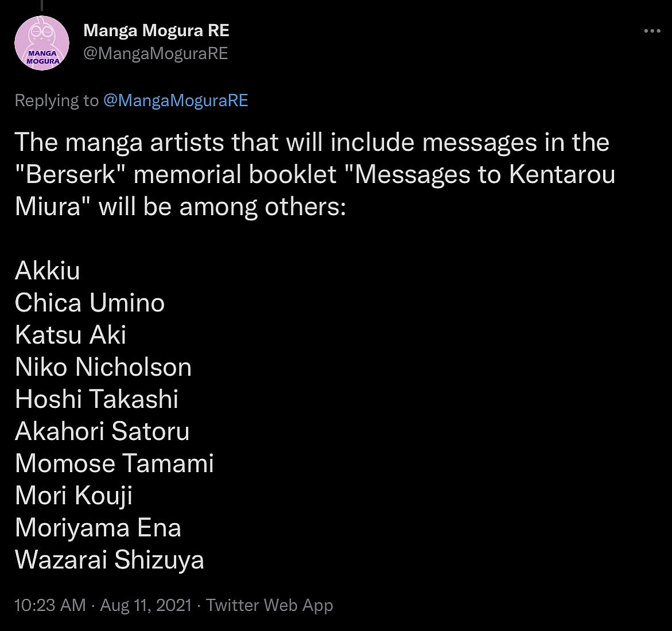Click the name Moriyama Ena
This screenshot has height=631, width=672.
click(98, 528)
